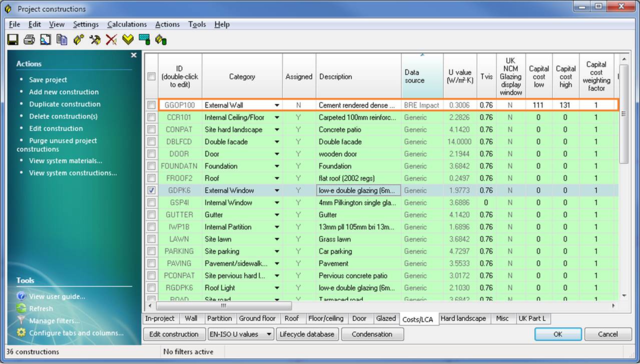Toggle the header select-all checkbox

point(151,76)
